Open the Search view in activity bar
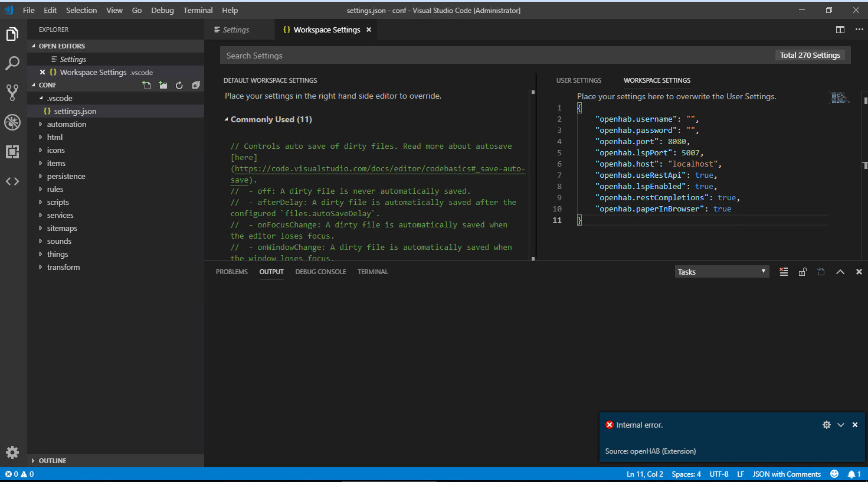 (x=12, y=63)
